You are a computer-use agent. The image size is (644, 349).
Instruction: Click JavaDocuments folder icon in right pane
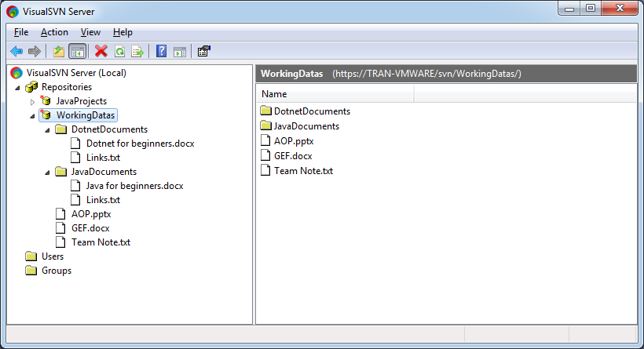(x=266, y=125)
